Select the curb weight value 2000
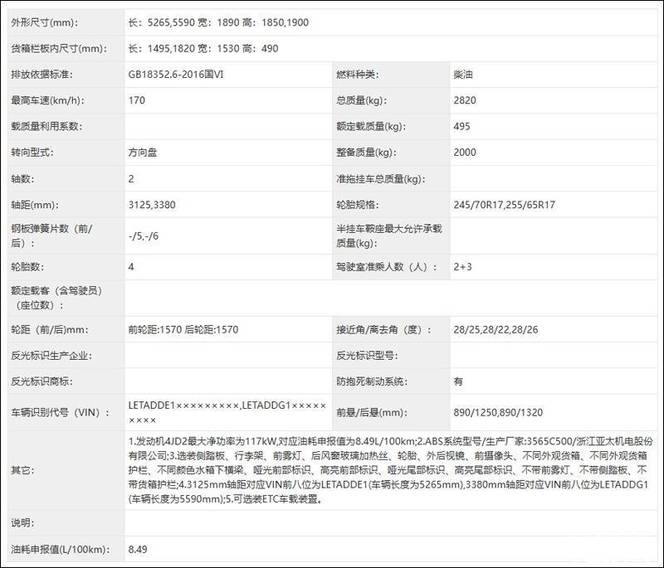 pyautogui.click(x=465, y=152)
